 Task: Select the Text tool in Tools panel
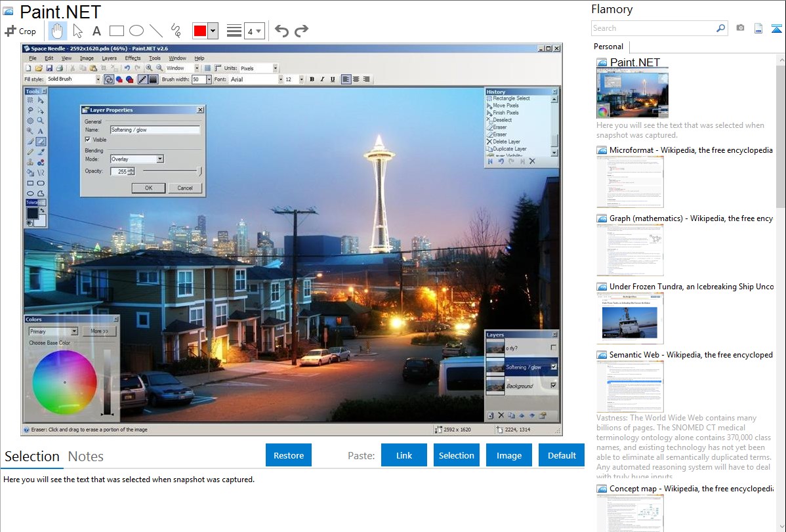tap(40, 131)
